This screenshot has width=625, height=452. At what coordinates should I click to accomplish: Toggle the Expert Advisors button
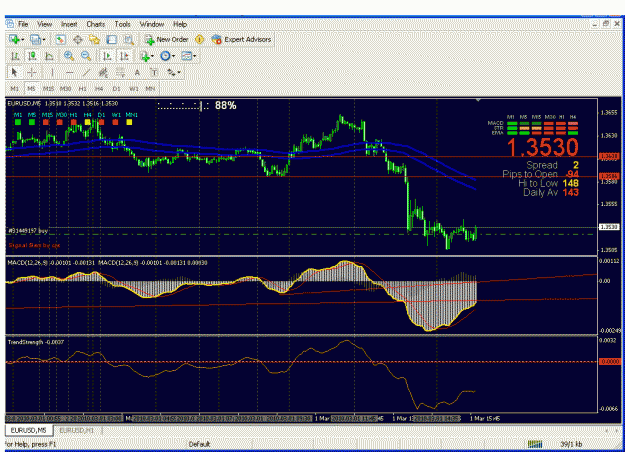click(x=242, y=39)
